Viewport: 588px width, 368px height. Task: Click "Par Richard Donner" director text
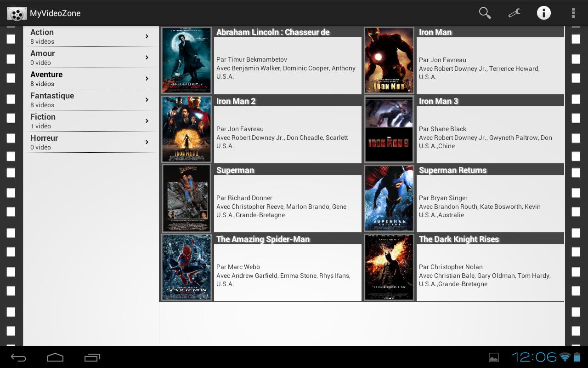coord(244,198)
